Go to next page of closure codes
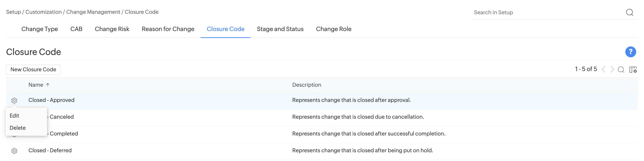Viewport: 644px width, 161px height. coord(612,69)
